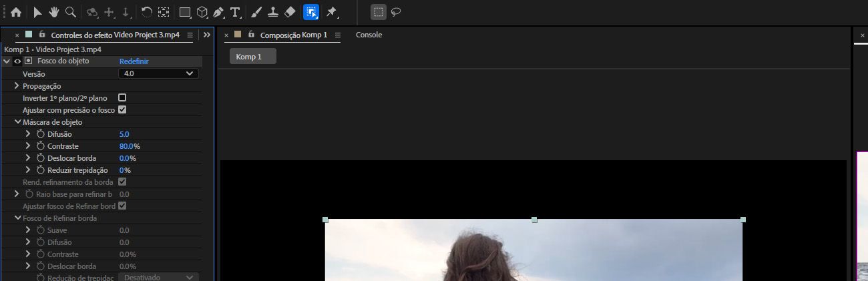The image size is (868, 281).
Task: Expand Raio base para refinar property
Action: click(x=17, y=194)
